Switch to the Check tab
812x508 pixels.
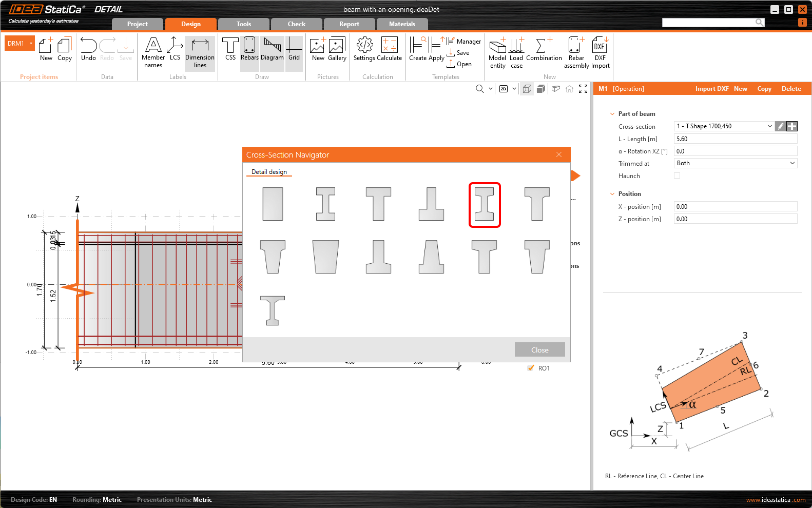296,24
